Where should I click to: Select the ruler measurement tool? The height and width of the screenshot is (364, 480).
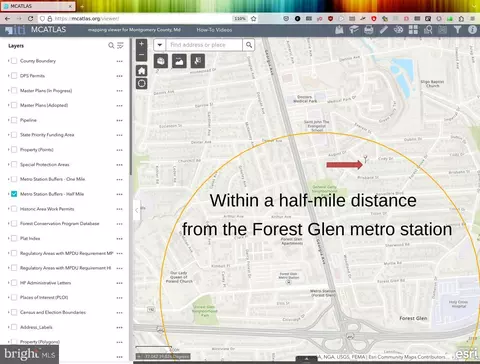pyautogui.click(x=384, y=30)
